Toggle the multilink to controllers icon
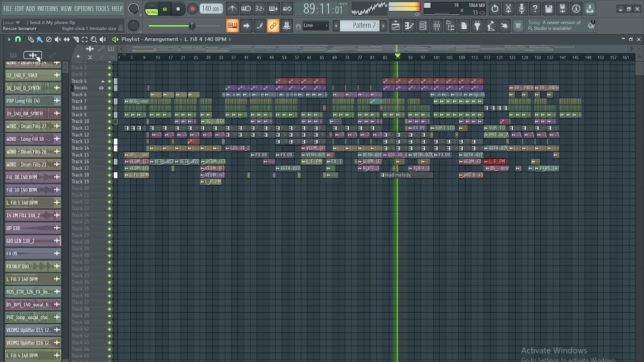Screen dimensions: 644x362 pos(287,26)
